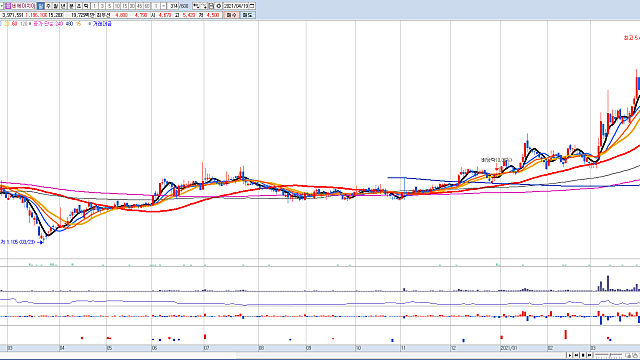The width and height of the screenshot is (640, 360).
Task: Click the stop button at the bottom right
Action: (x=583, y=355)
